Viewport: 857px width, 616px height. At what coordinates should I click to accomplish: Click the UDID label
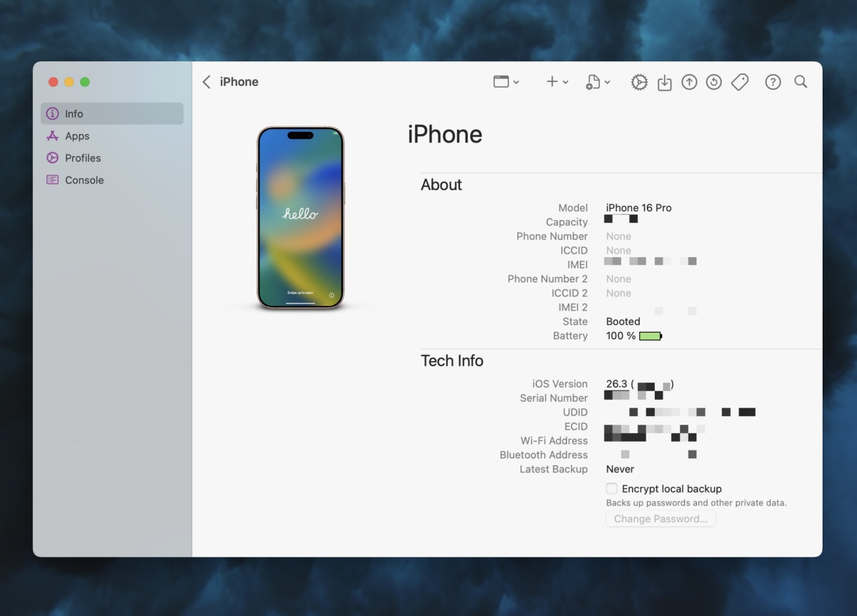point(575,413)
